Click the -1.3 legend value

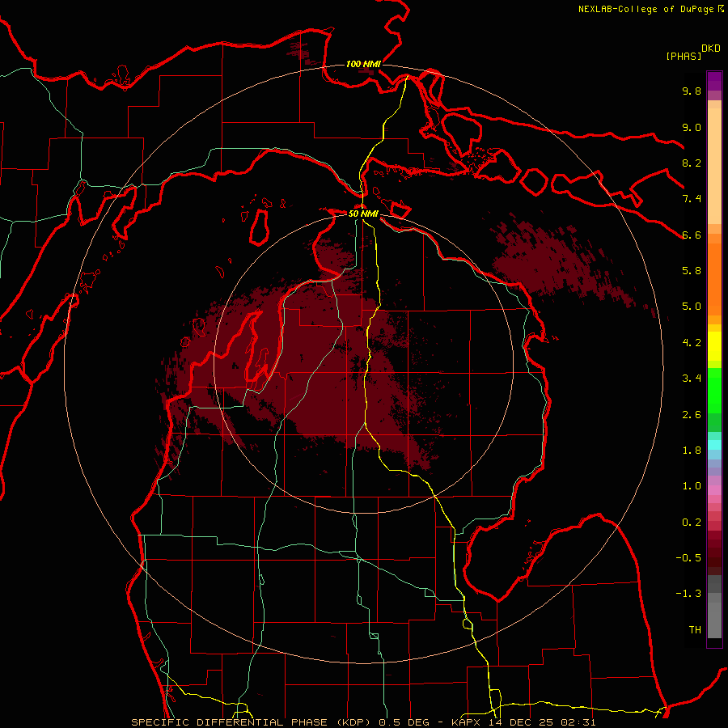[x=688, y=594]
